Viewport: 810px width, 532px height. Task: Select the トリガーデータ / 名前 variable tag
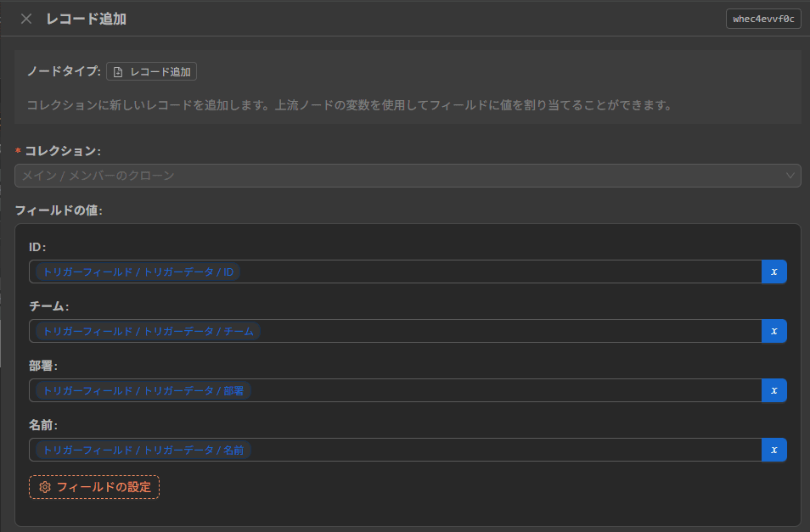143,450
